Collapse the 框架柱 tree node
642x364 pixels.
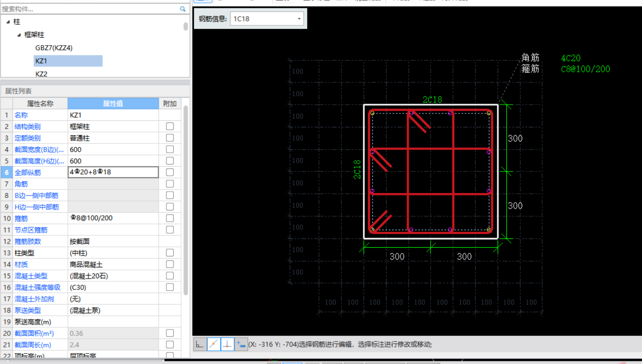[x=19, y=35]
